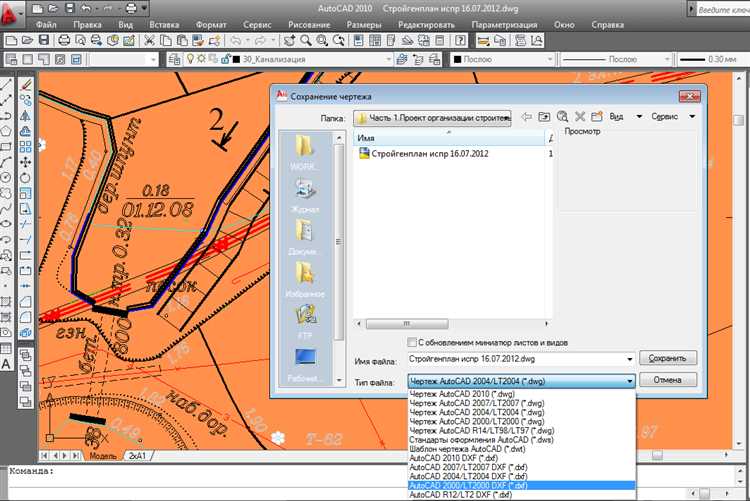750x501 pixels.
Task: Select the Trim modify tool
Action: coord(26,224)
